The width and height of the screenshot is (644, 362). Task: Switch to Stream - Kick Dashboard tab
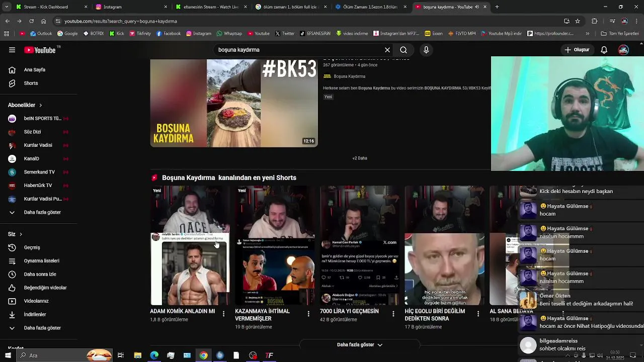coord(45,7)
